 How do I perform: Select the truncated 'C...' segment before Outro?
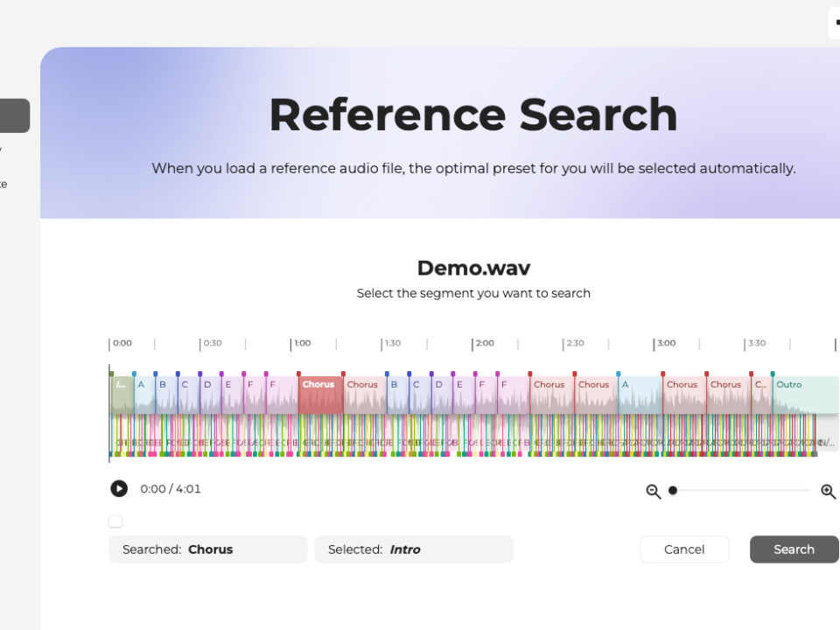761,395
